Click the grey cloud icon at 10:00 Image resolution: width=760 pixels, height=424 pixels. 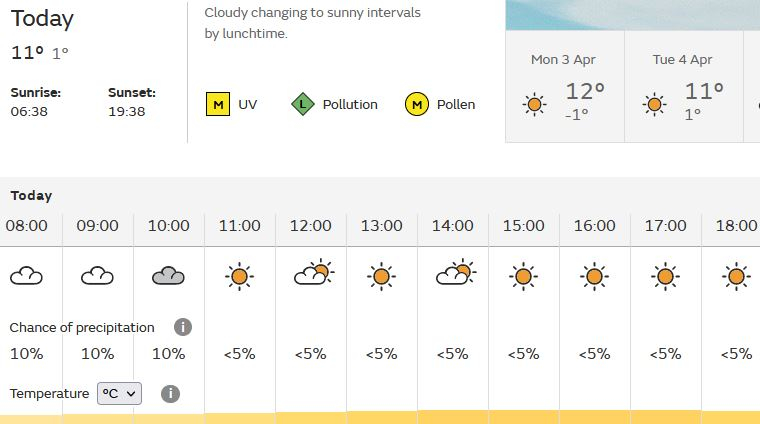coord(168,276)
